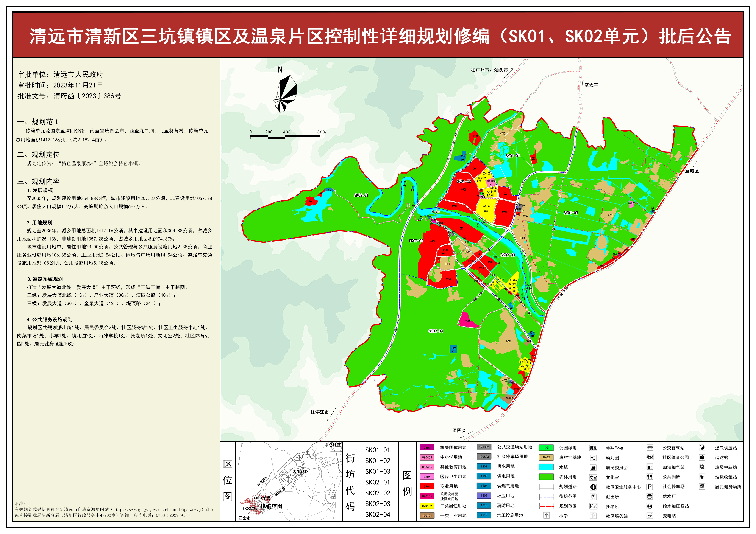Click the 120802 公共交通场站用地 gray swatch
Image resolution: width=756 pixels, height=534 pixels.
(x=484, y=447)
